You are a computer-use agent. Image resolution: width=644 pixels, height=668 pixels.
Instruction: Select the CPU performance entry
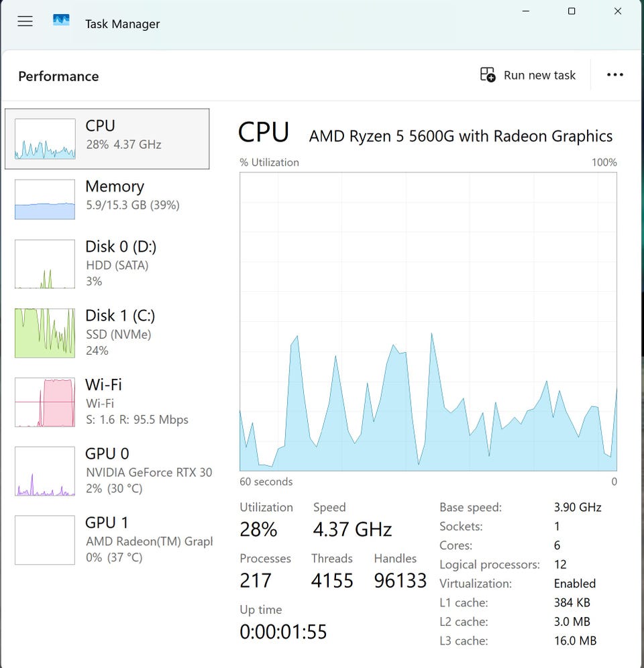point(107,139)
